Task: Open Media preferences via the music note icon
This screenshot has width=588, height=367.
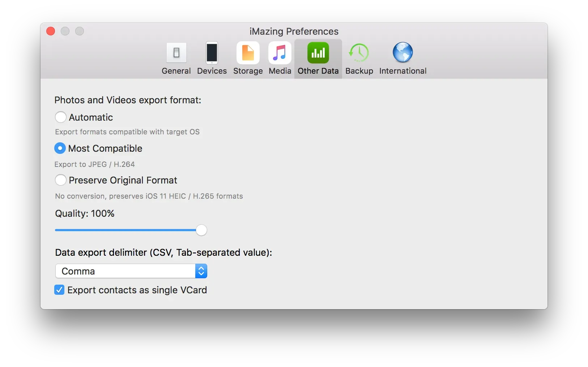Action: (x=279, y=53)
